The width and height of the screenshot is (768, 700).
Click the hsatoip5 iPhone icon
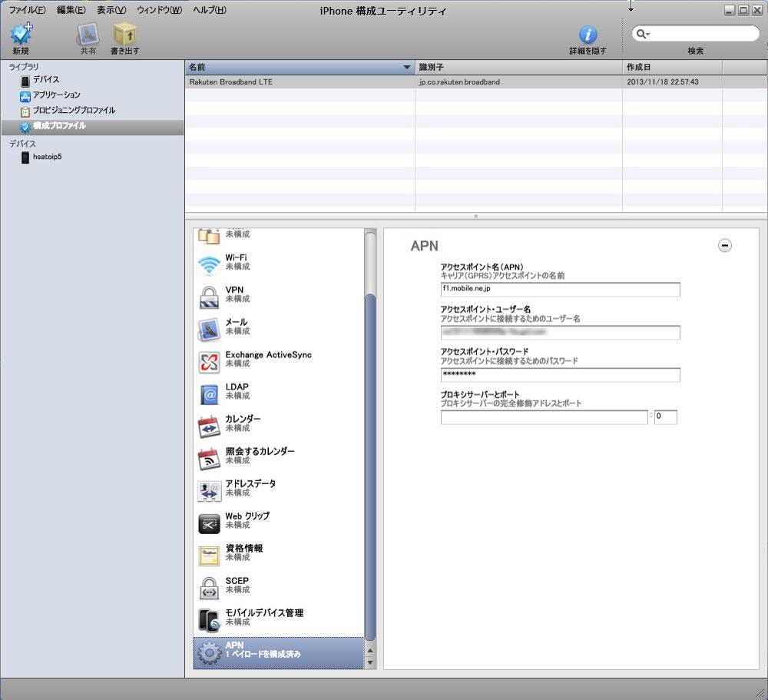click(x=25, y=158)
